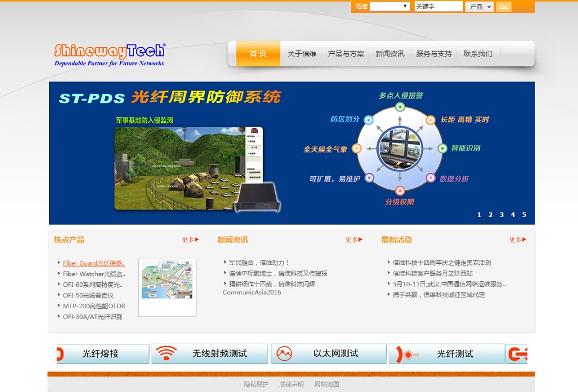Click the 全天候全气象 orange circle icon
This screenshot has height=392, width=578.
point(357,148)
